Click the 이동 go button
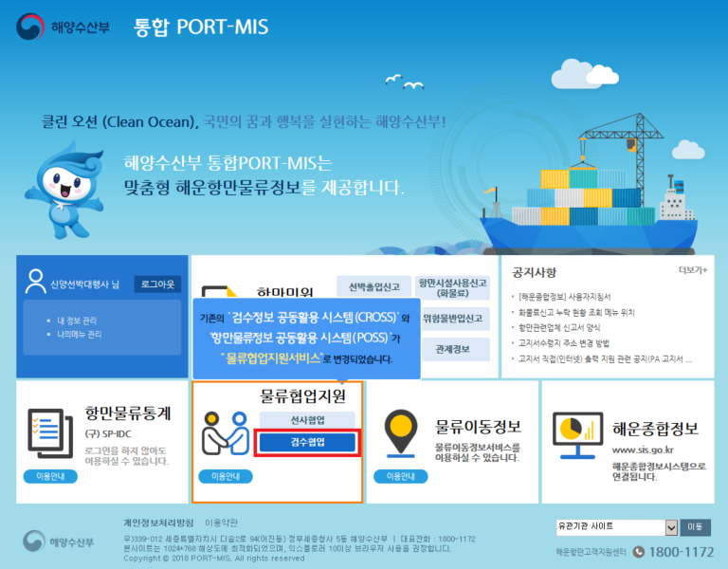The height and width of the screenshot is (569, 728). 695,526
